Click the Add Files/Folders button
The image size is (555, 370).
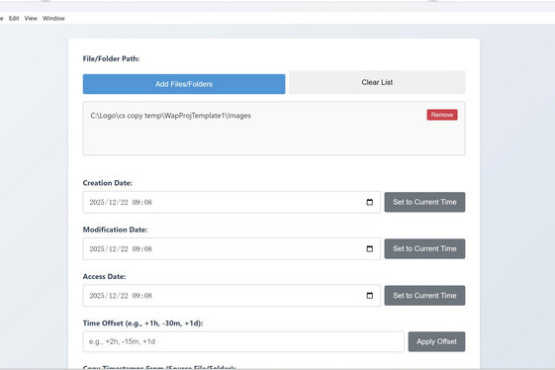click(x=184, y=84)
